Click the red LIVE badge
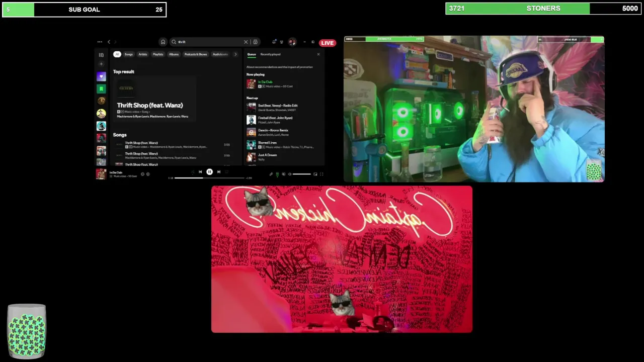 pyautogui.click(x=328, y=43)
